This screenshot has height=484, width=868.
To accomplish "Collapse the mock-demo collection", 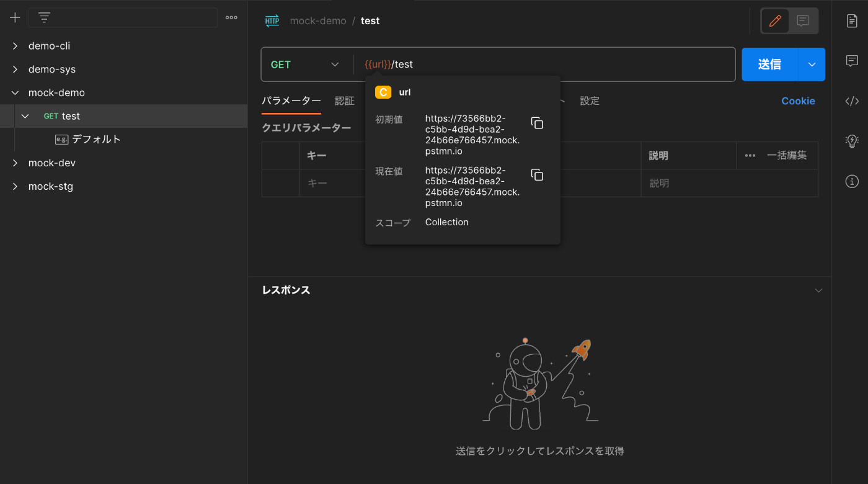I will [15, 92].
